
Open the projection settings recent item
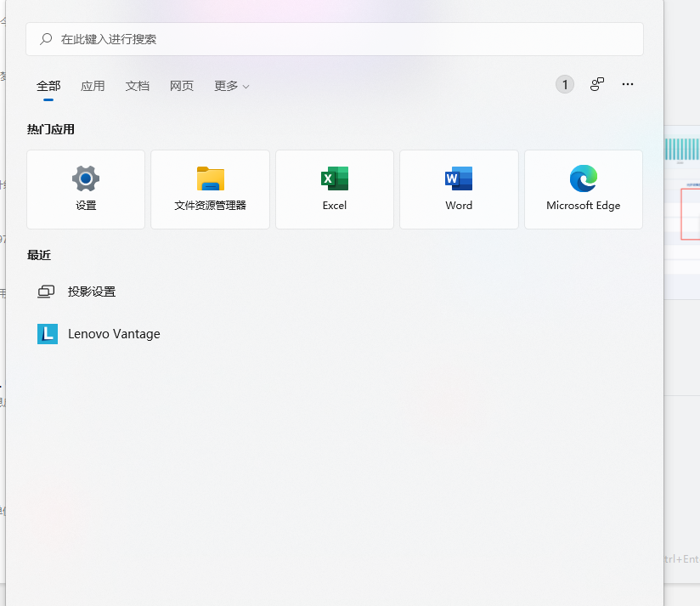click(76, 292)
